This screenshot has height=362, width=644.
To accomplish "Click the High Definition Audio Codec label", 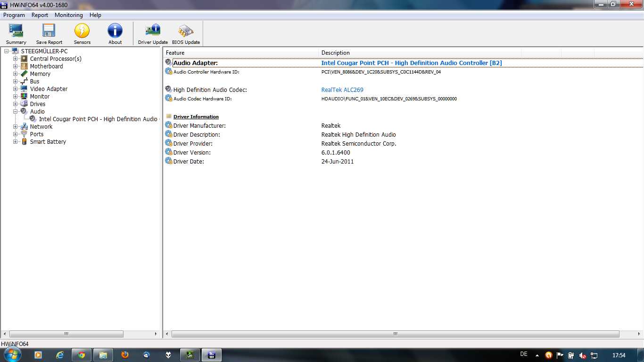I will [x=210, y=90].
